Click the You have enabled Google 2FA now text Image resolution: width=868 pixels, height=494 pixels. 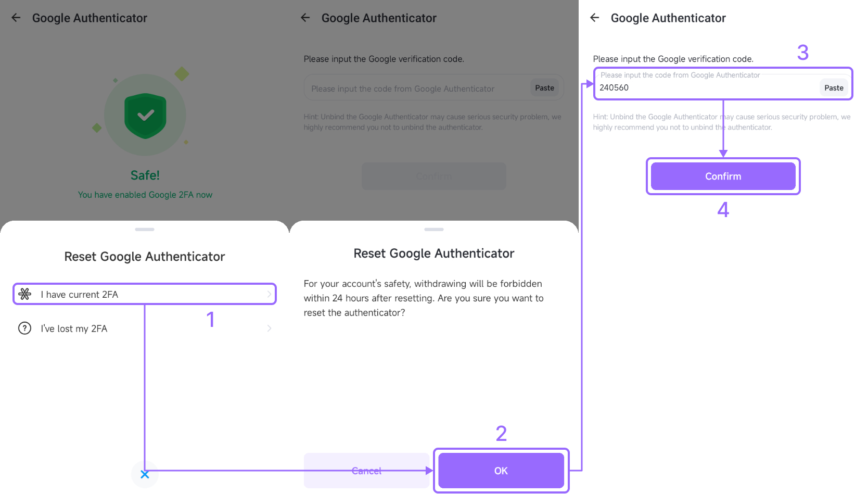click(145, 195)
